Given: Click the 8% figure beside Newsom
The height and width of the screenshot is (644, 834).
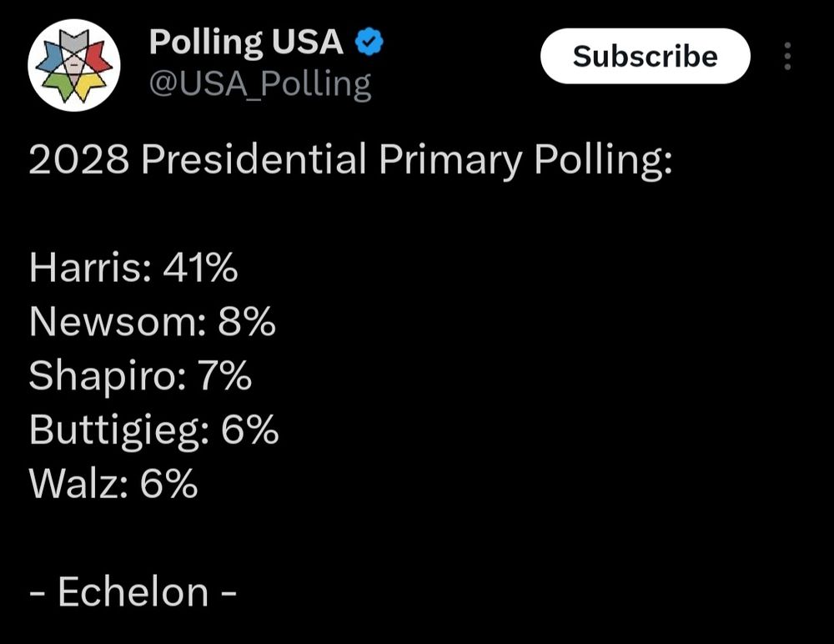Looking at the screenshot, I should (x=247, y=321).
